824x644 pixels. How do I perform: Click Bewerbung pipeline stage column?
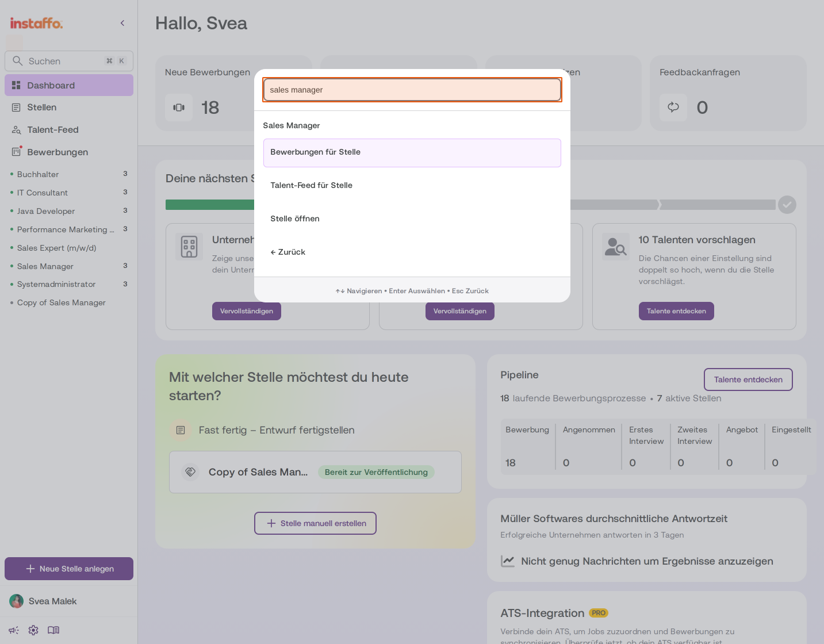coord(527,446)
